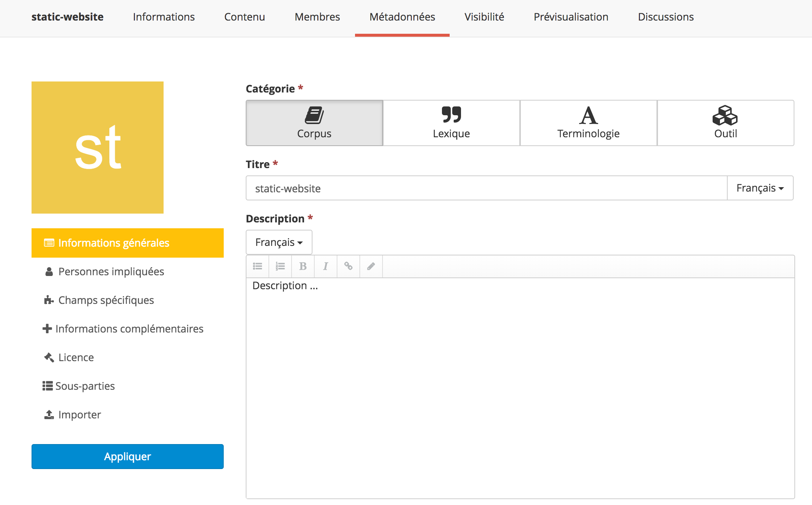Open Licence section in sidebar
The width and height of the screenshot is (812, 505).
pyautogui.click(x=76, y=357)
